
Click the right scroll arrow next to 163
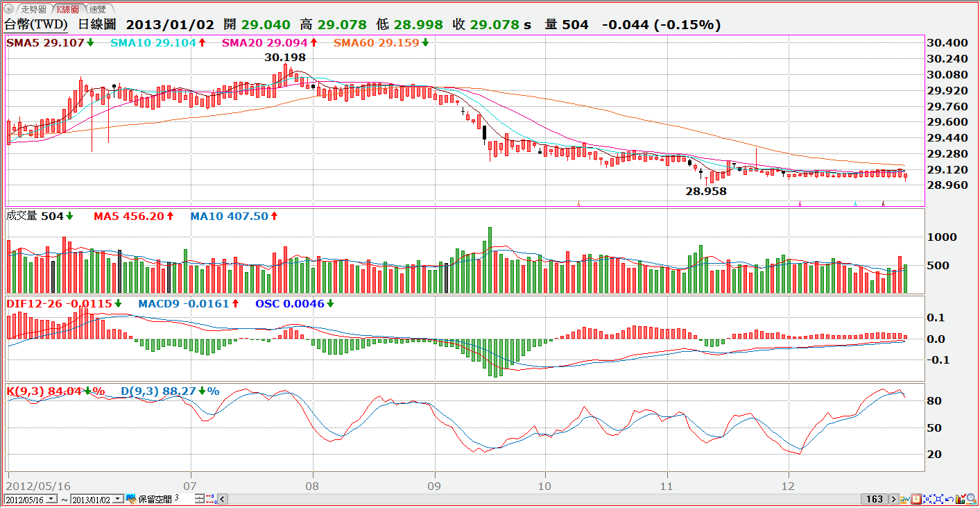tap(894, 499)
